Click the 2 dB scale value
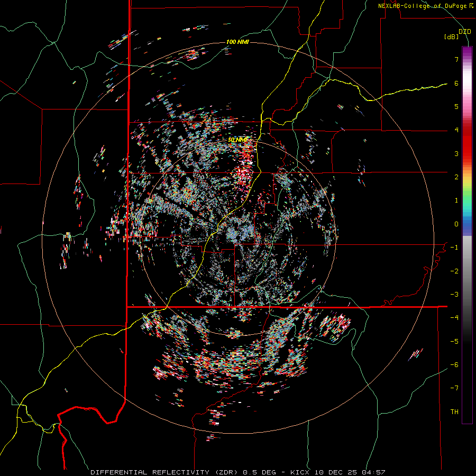 click(x=456, y=177)
